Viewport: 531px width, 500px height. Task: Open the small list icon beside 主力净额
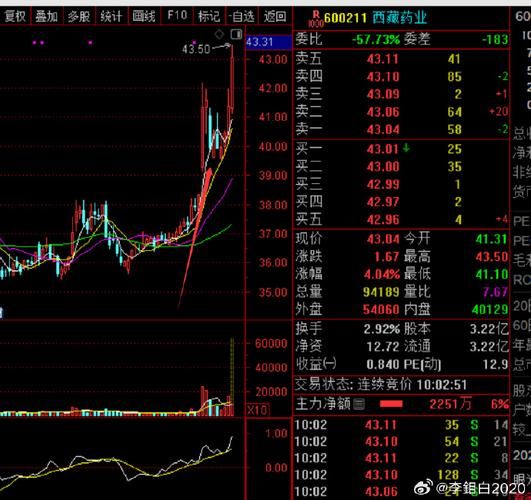click(359, 404)
